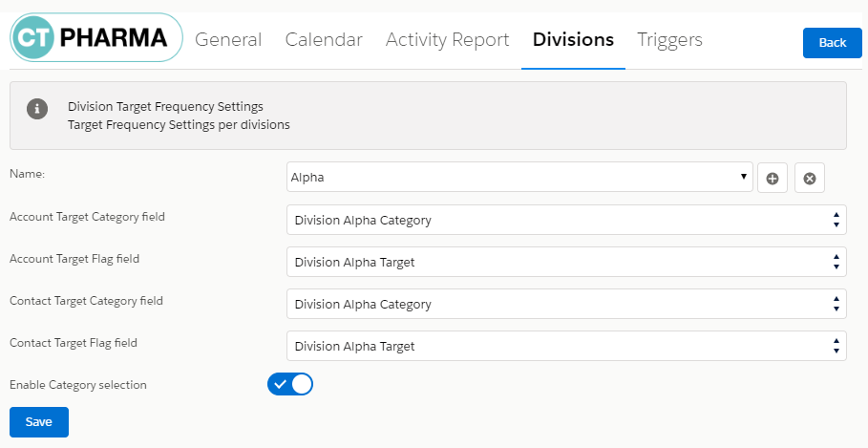Switch to the Triggers tab

[669, 40]
